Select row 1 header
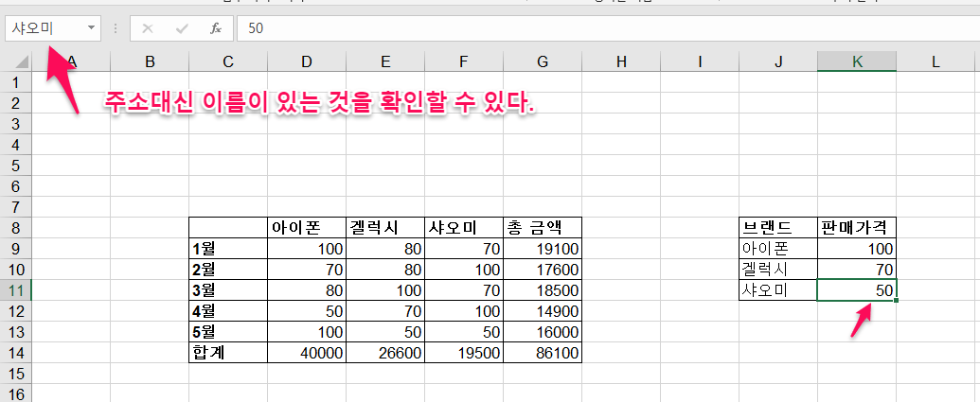980x402 pixels. 16,81
